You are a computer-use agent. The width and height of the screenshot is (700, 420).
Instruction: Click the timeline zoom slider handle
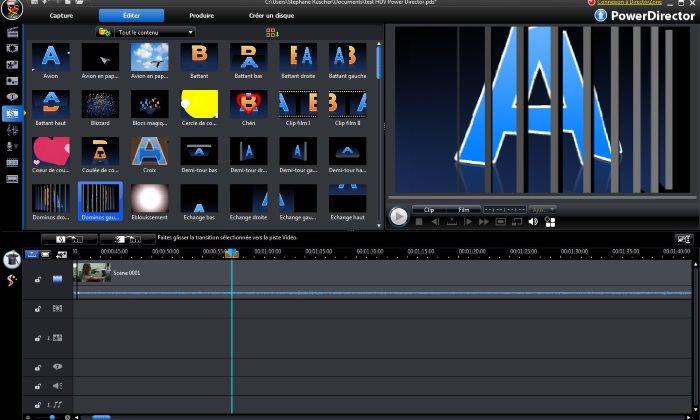pyautogui.click(x=52, y=416)
